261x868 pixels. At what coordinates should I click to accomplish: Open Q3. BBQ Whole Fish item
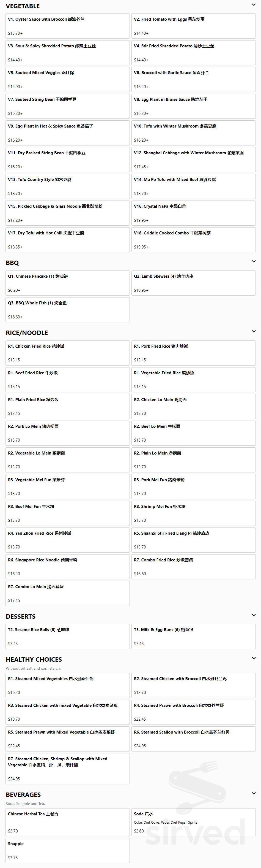click(68, 309)
